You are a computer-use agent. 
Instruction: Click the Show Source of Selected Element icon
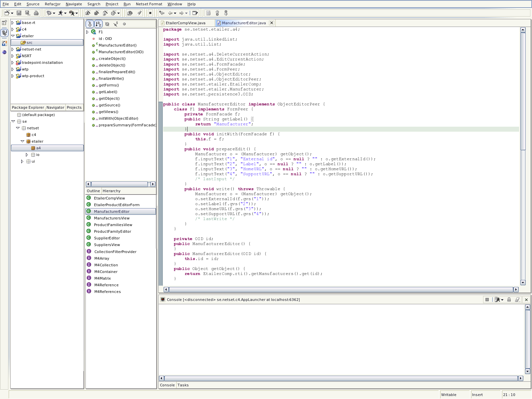208,13
